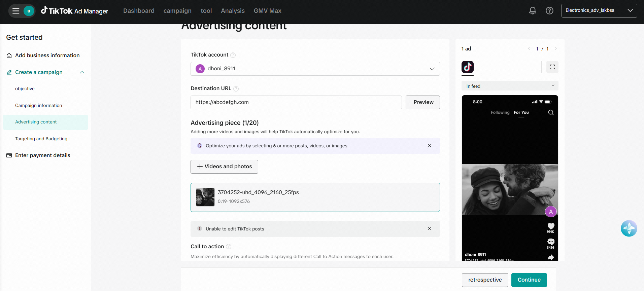Open the notifications bell
Viewport: 644px width, 291px height.
(x=533, y=11)
